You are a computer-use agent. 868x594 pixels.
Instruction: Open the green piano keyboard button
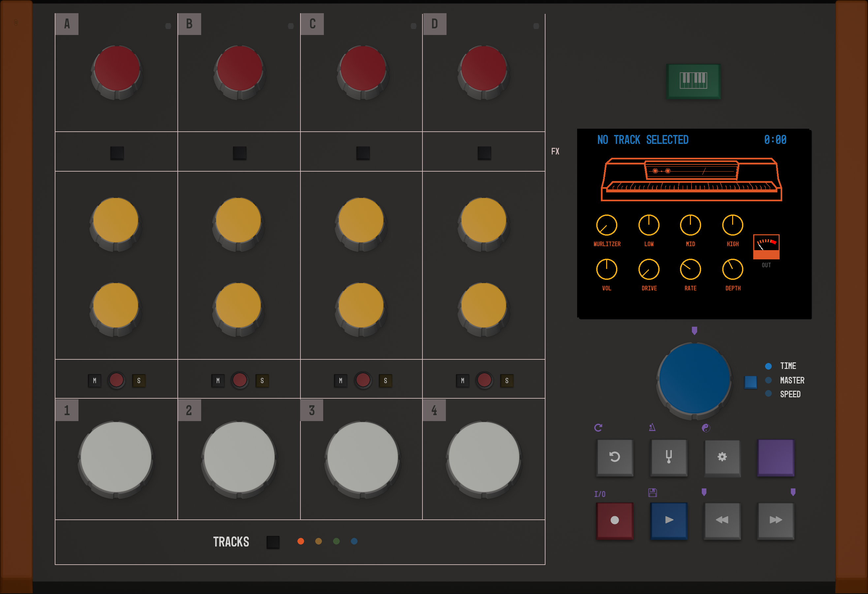coord(693,81)
